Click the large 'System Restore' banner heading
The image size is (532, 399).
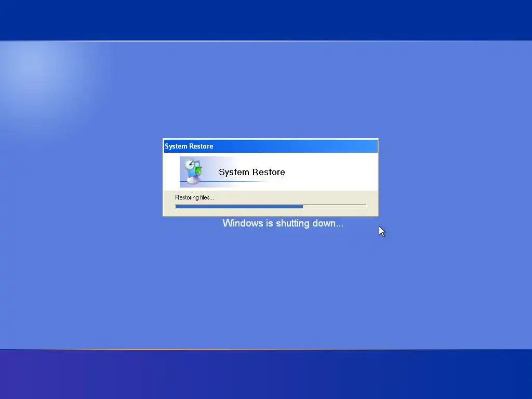(x=252, y=172)
